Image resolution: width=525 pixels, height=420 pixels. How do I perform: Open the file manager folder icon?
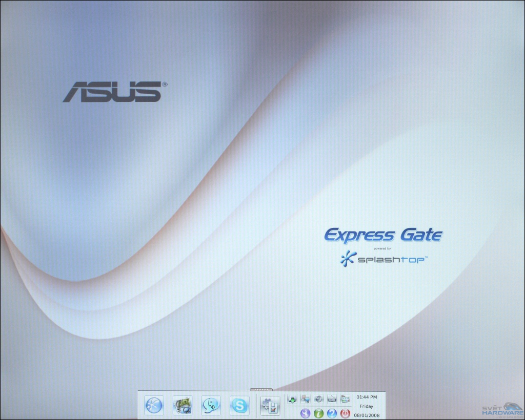tap(345, 398)
